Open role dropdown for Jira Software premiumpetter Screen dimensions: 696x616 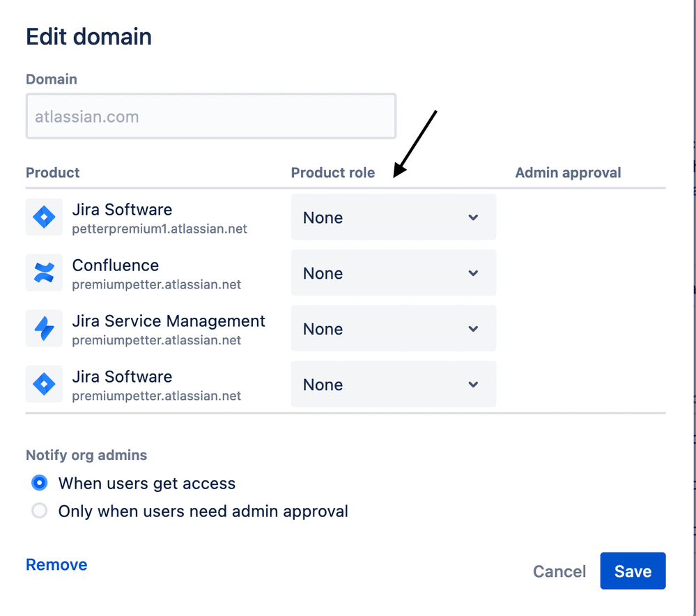[393, 384]
